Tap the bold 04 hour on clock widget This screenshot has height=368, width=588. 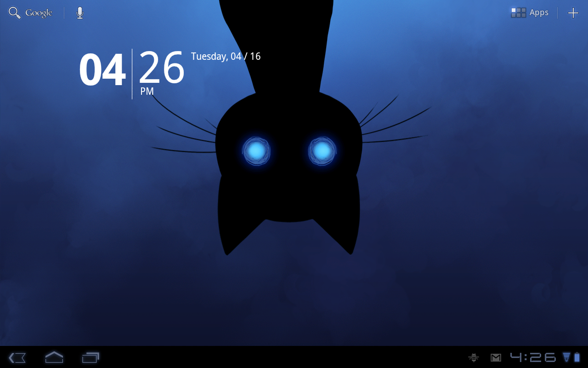102,70
